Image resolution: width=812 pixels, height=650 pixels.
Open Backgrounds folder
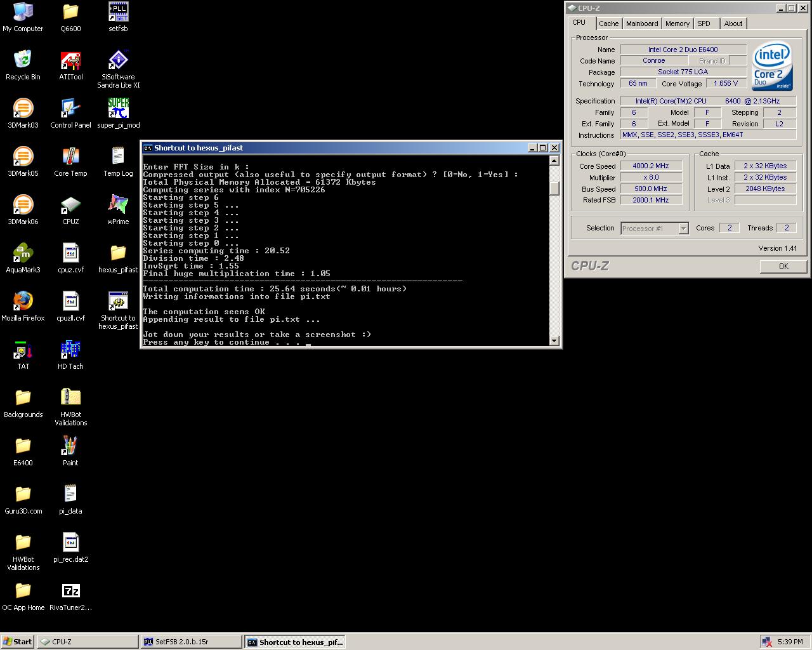coord(23,403)
